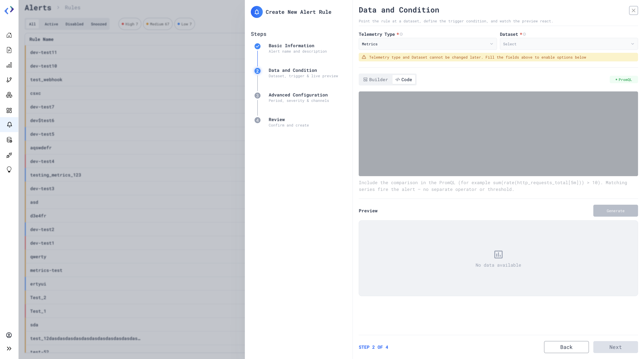Screen dimensions: 644x359
Task: Click inside the PromQL code editor area
Action: pos(498,134)
